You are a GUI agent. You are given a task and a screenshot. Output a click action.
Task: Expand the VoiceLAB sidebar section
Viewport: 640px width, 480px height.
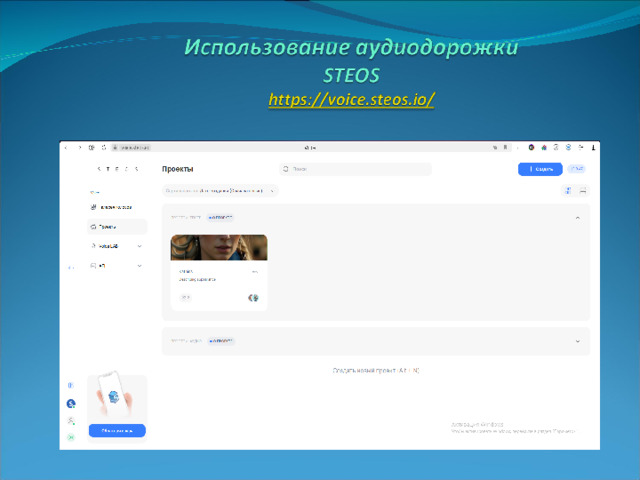[x=140, y=246]
